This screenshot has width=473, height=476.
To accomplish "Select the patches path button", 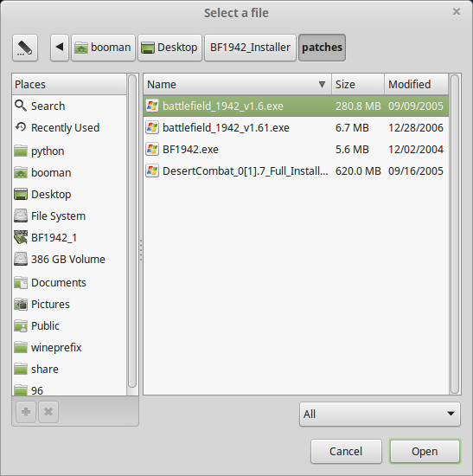I will pos(323,48).
